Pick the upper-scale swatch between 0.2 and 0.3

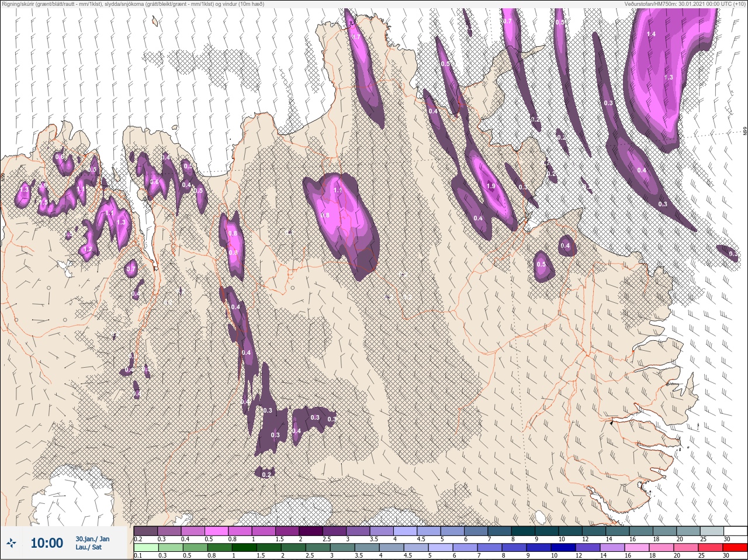coord(146,531)
